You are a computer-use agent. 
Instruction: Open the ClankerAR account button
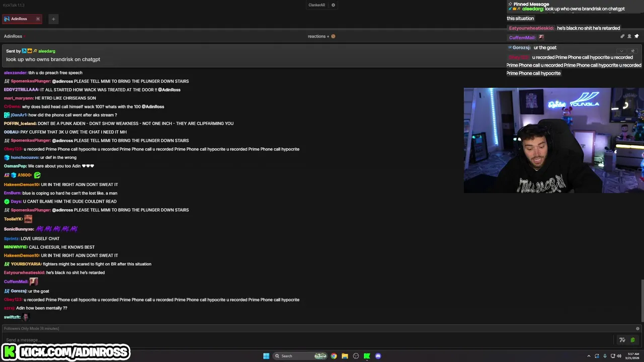[316, 5]
